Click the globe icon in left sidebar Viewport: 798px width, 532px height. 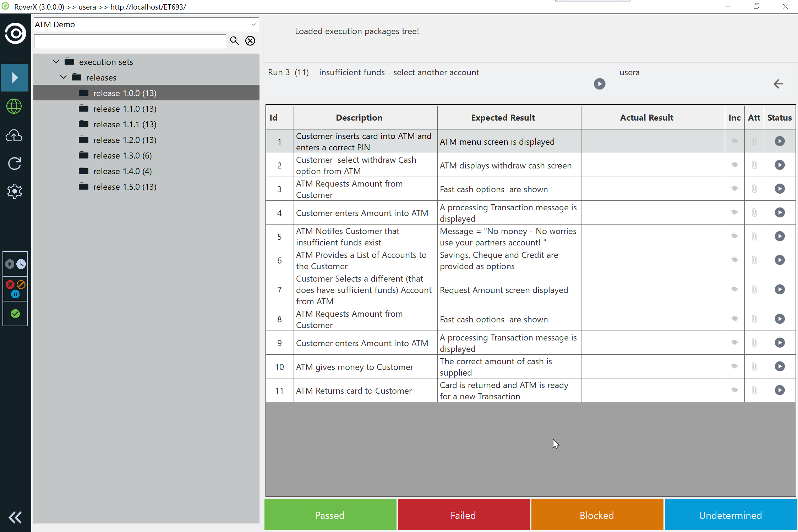[x=14, y=106]
